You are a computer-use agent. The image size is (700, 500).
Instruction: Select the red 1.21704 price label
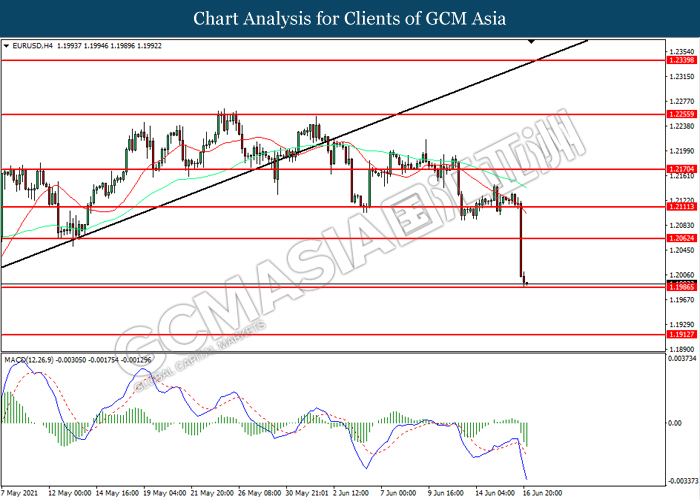click(x=681, y=169)
